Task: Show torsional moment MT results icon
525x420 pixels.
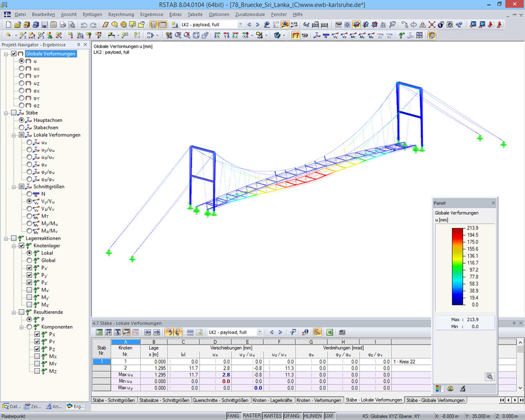Action: (x=353, y=36)
